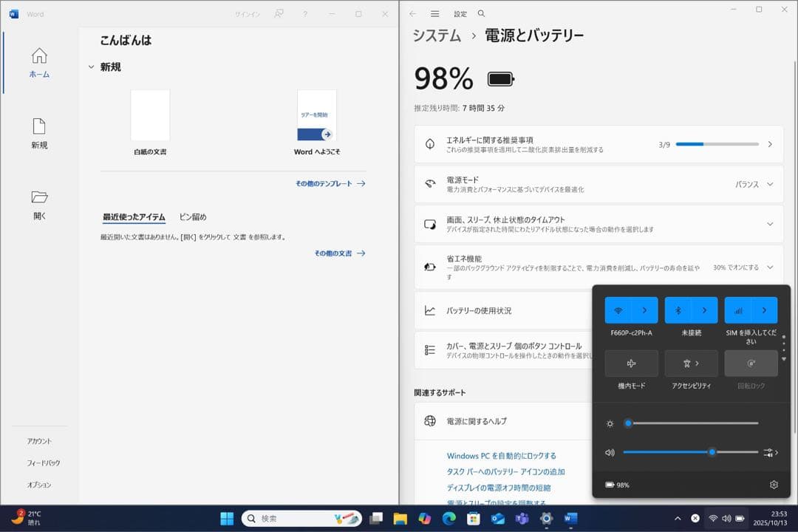Image resolution: width=798 pixels, height=532 pixels.
Task: Open オプション in Word sidebar
Action: (x=39, y=485)
